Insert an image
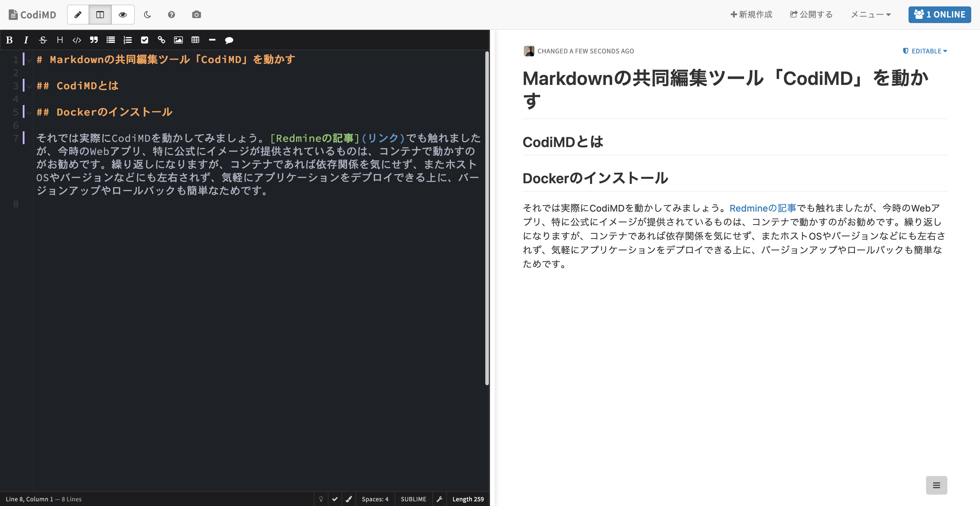 pos(178,40)
